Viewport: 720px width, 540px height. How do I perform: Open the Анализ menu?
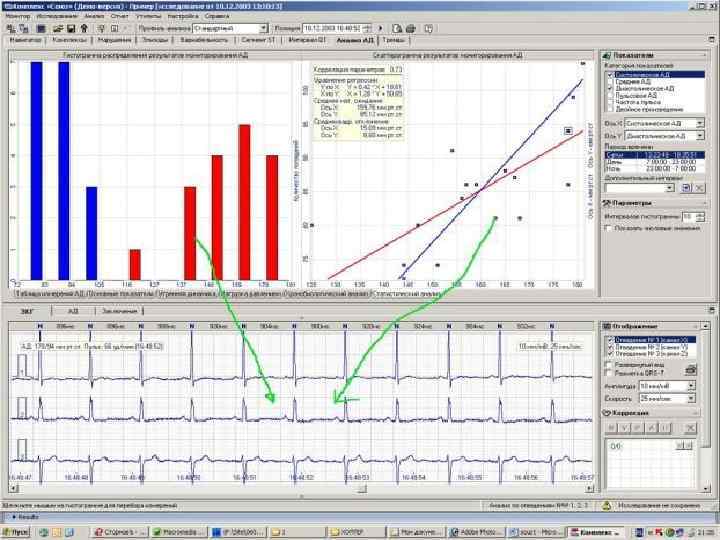coord(94,17)
